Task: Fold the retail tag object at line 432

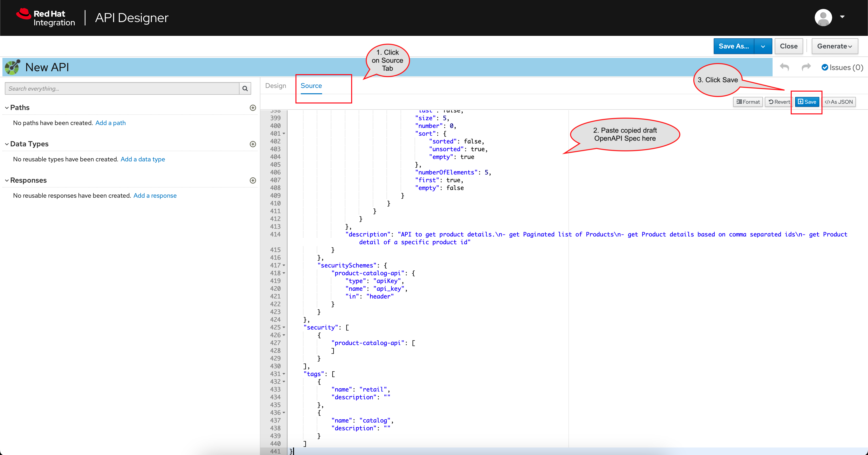Action: pos(284,382)
